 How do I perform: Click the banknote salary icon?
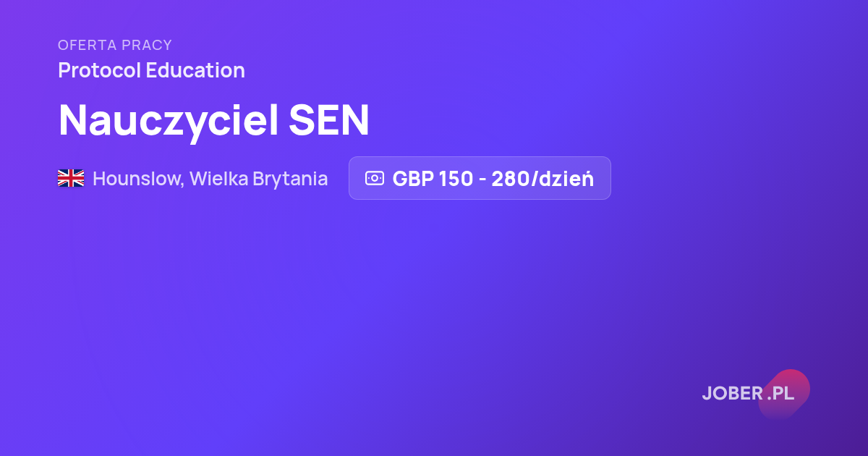click(x=375, y=178)
